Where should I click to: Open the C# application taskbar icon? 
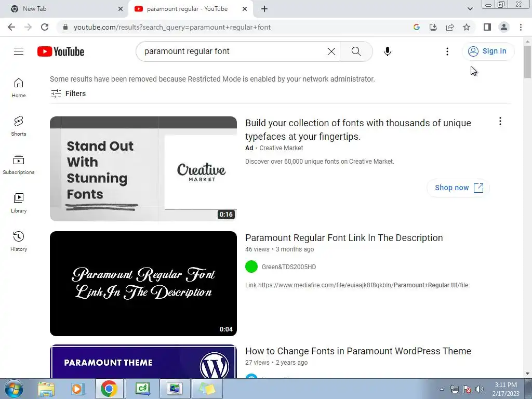coord(143,389)
